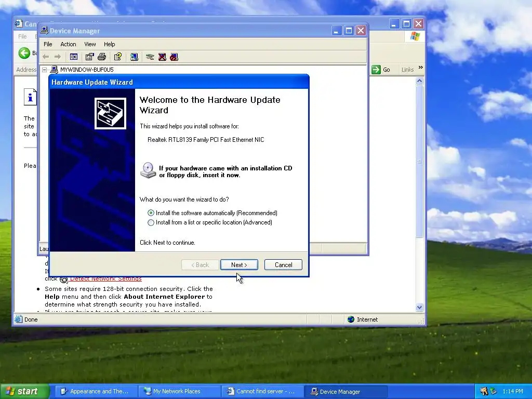532x399 pixels.
Task: Click the Device Manager toolbar Forward arrow
Action: (58, 57)
